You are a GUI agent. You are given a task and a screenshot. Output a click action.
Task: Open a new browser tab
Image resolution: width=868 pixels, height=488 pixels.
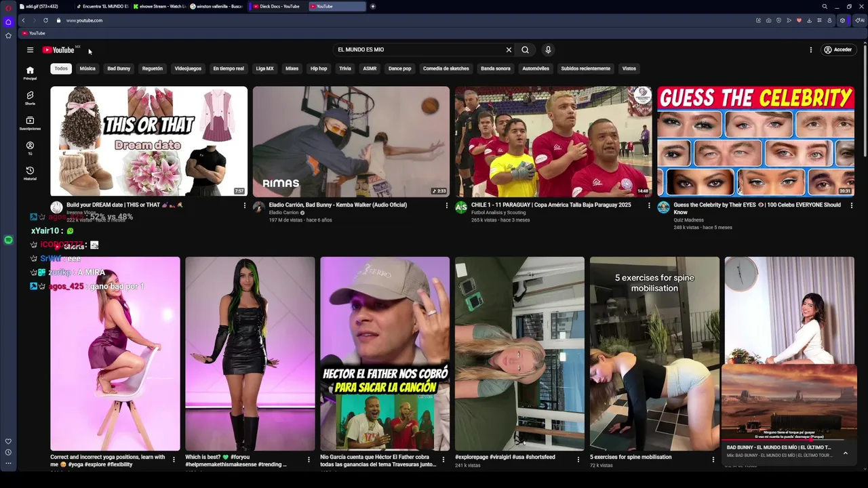tap(372, 6)
